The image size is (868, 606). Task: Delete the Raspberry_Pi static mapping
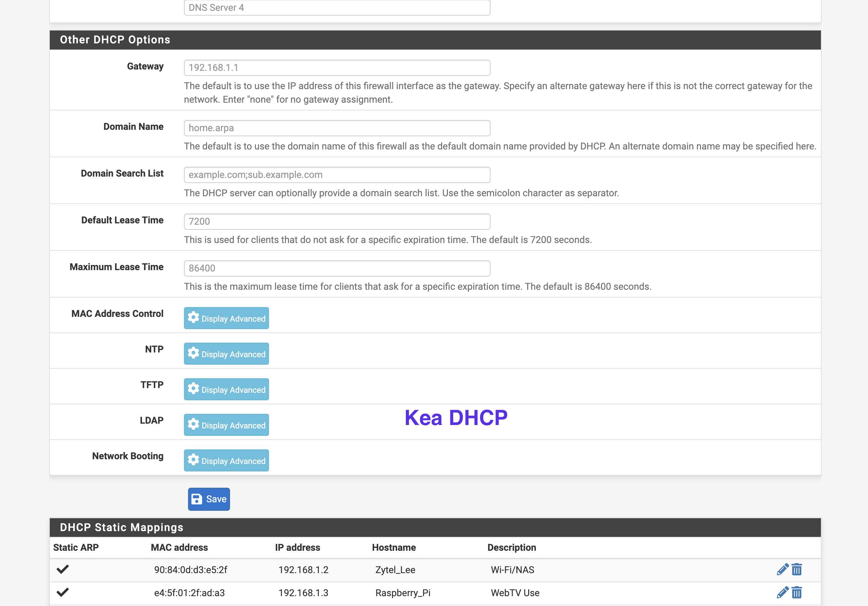(797, 592)
